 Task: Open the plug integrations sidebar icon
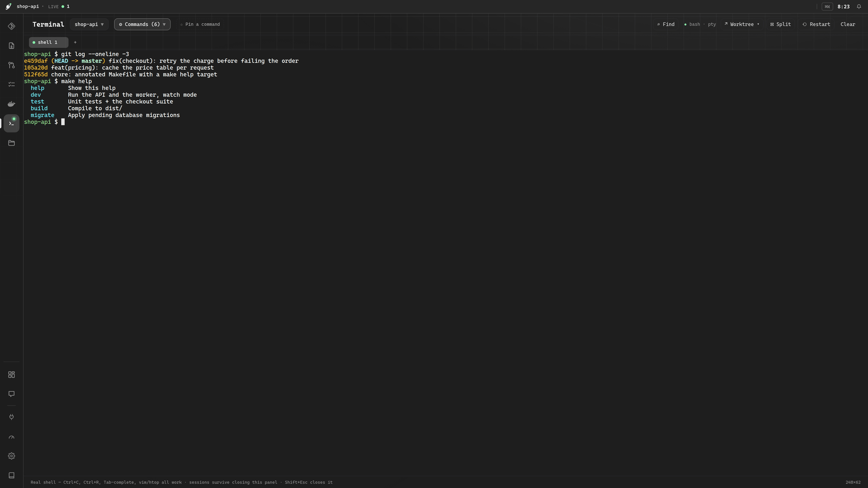11,417
